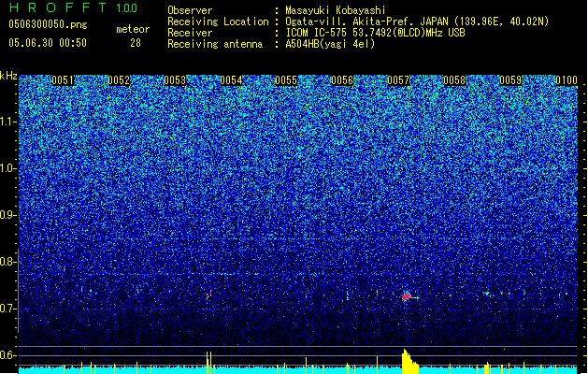Click the 0.8 kHz axis label
This screenshot has width=588, height=374.
7,262
